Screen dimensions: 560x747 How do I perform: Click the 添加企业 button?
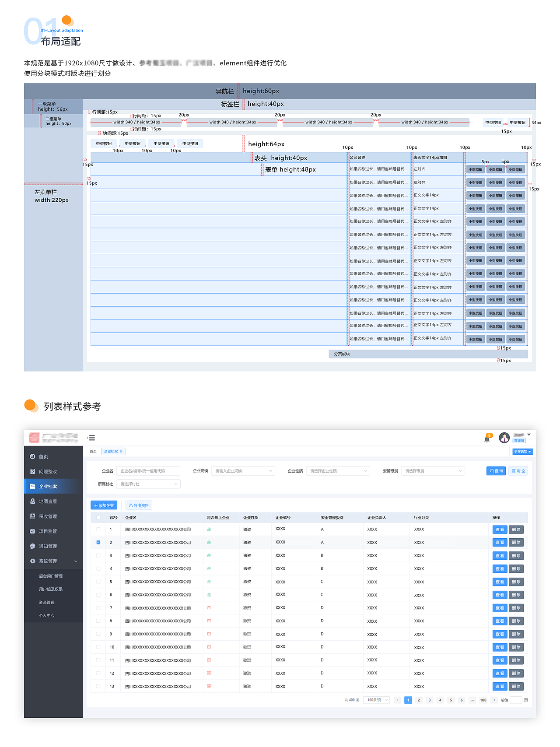tap(104, 505)
